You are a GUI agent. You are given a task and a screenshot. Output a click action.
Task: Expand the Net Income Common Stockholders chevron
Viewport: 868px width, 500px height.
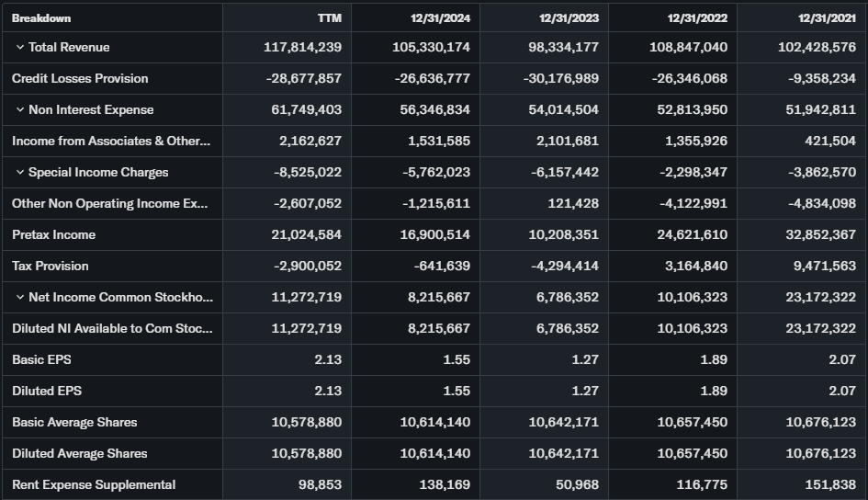coord(19,298)
